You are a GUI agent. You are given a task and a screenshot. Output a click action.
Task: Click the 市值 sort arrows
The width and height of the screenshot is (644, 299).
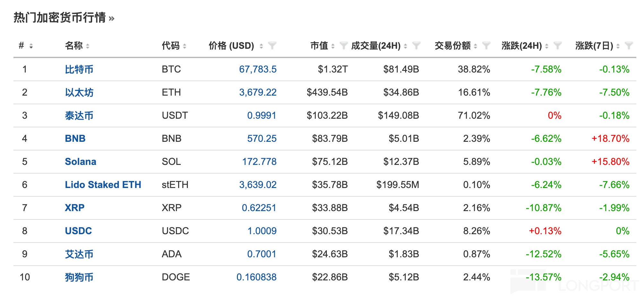click(x=333, y=46)
